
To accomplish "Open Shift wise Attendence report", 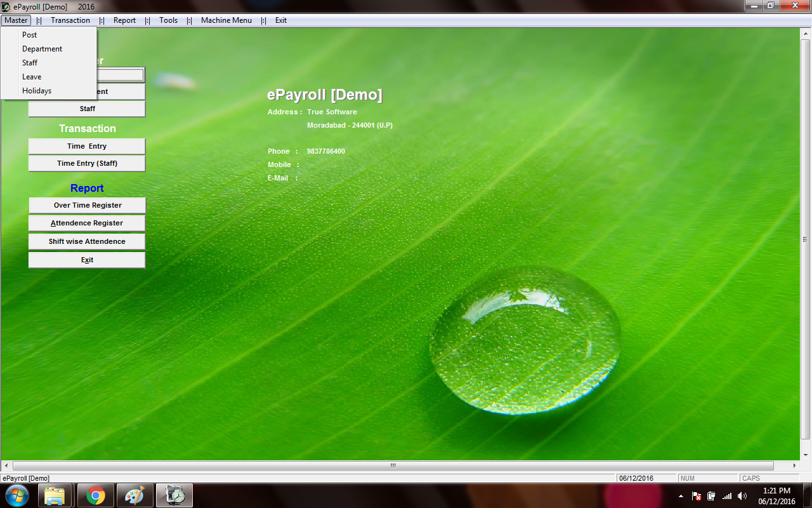I will pyautogui.click(x=87, y=241).
